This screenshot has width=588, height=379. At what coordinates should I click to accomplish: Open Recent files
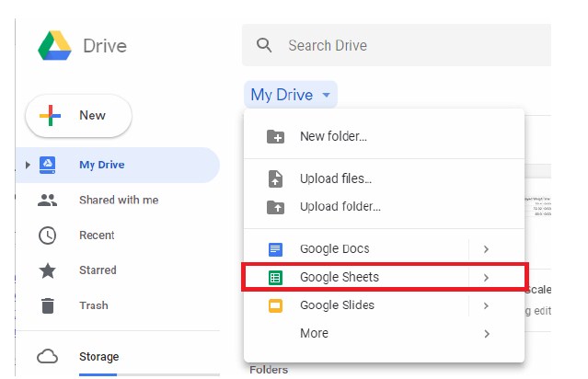pos(97,235)
